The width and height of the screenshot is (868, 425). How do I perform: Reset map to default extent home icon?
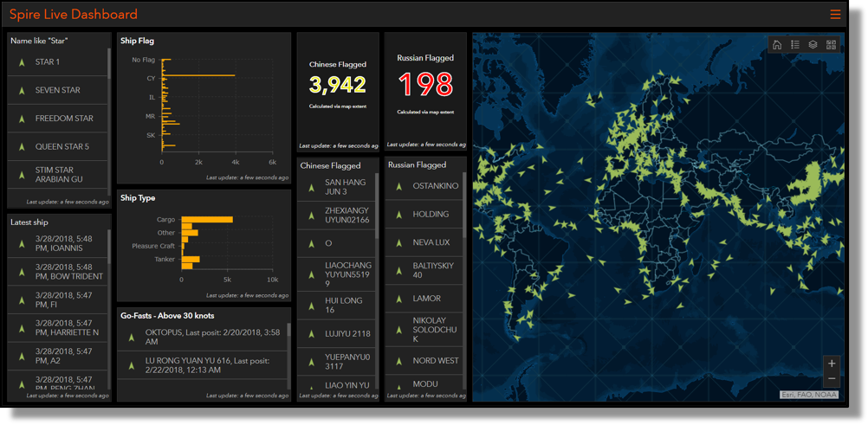pos(777,45)
